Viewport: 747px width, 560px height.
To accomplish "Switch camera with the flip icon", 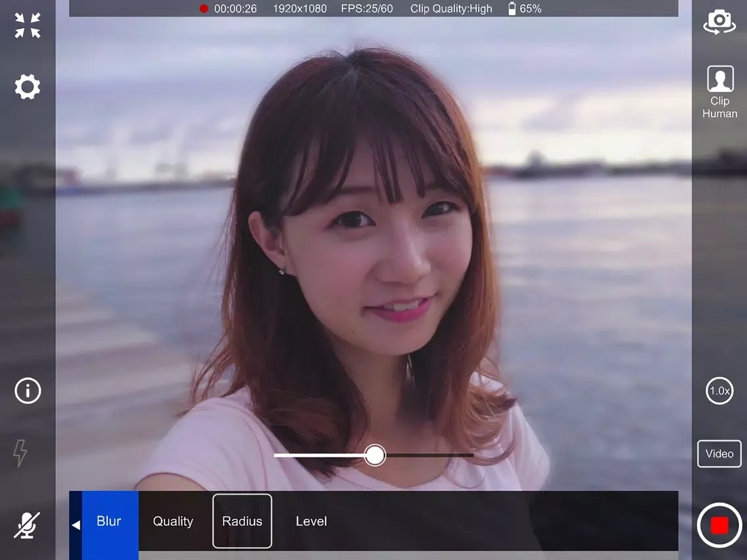I will point(719,22).
